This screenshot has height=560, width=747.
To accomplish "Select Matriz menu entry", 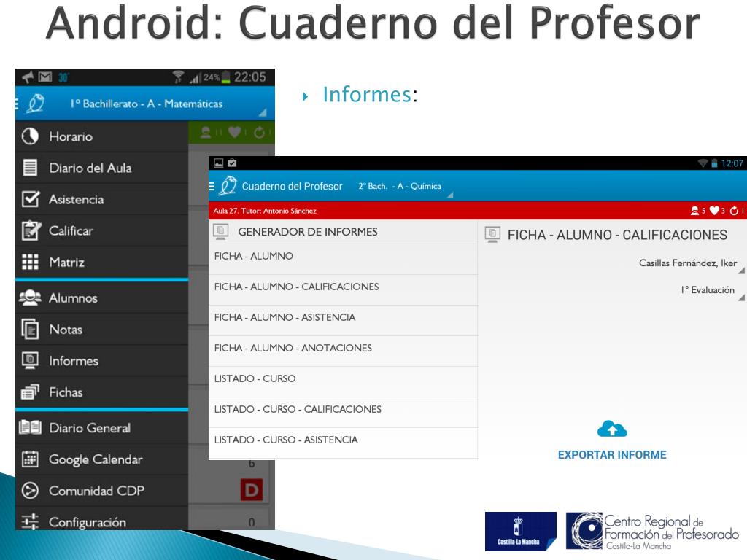I will point(102,262).
